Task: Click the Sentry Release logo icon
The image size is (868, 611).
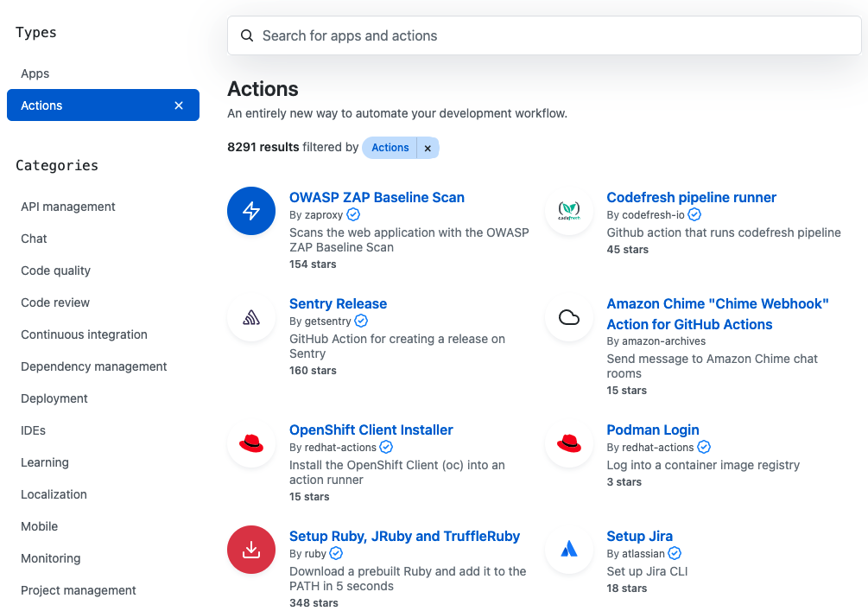Action: [251, 317]
